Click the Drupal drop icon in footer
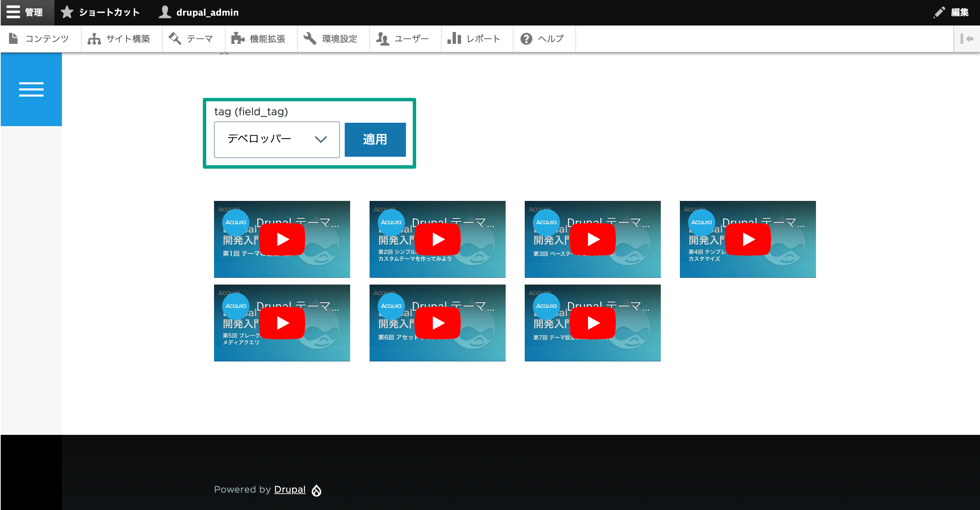This screenshot has height=510, width=980. click(x=316, y=490)
